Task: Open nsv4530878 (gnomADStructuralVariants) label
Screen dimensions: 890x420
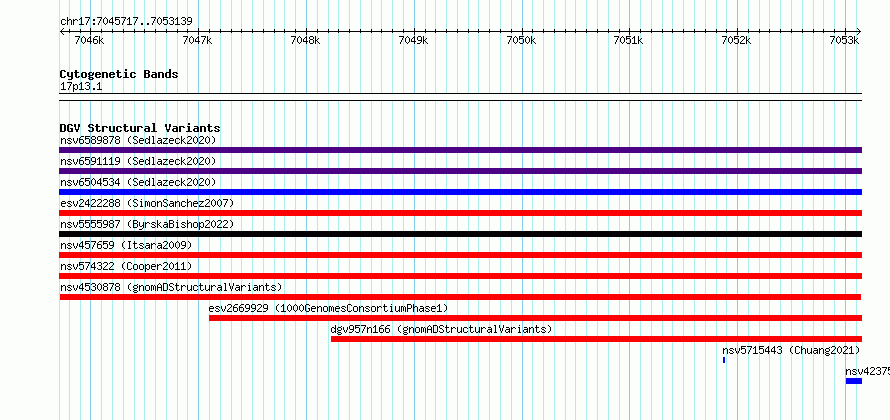Action: click(x=171, y=288)
